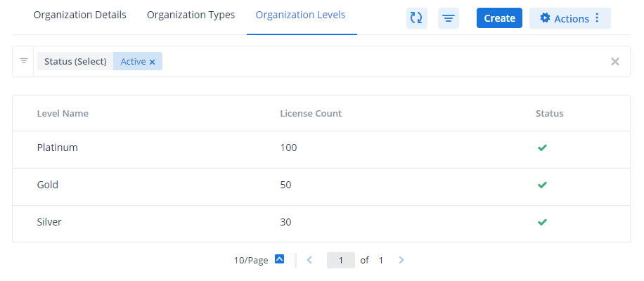Click the green check for Gold status
The image size is (644, 281).
pos(541,185)
